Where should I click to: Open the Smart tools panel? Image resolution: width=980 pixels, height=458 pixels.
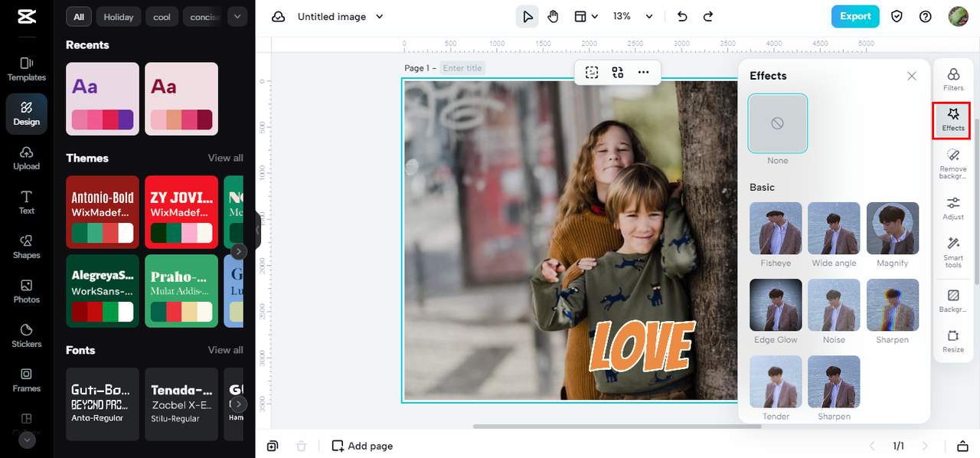coord(953,253)
